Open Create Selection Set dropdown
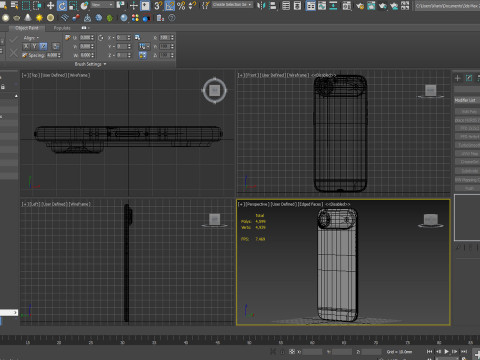Screen dimensions: 480x360 point(232,5)
